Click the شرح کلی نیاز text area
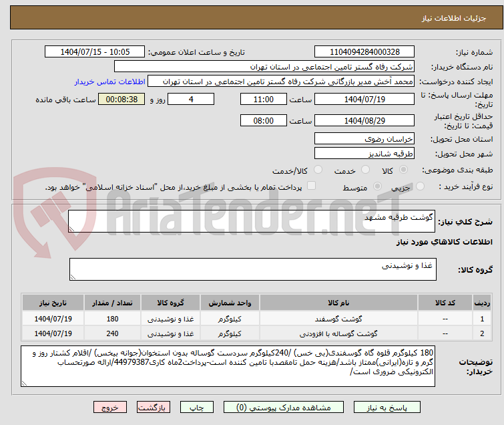The width and height of the screenshot is (504, 425). (252, 221)
